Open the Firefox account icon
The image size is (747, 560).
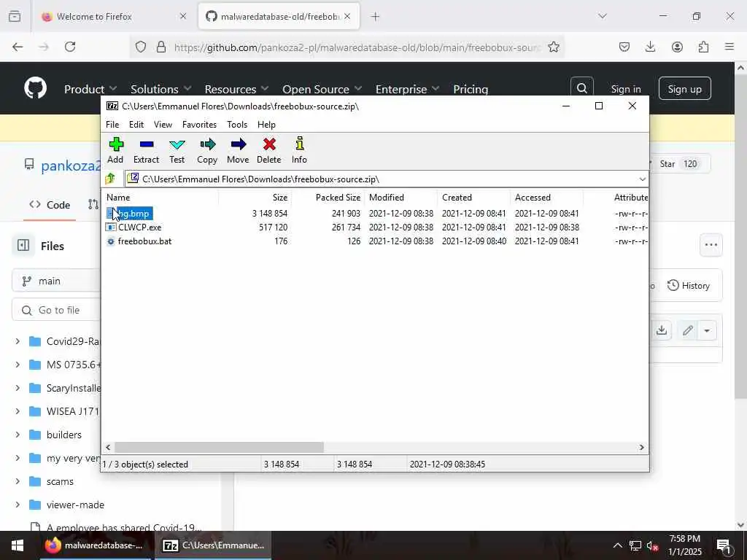[677, 47]
